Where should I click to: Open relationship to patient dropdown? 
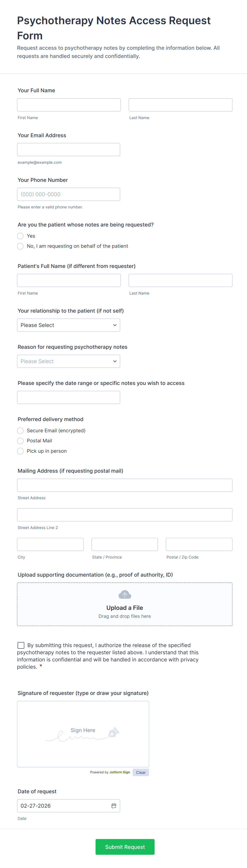[x=69, y=325]
